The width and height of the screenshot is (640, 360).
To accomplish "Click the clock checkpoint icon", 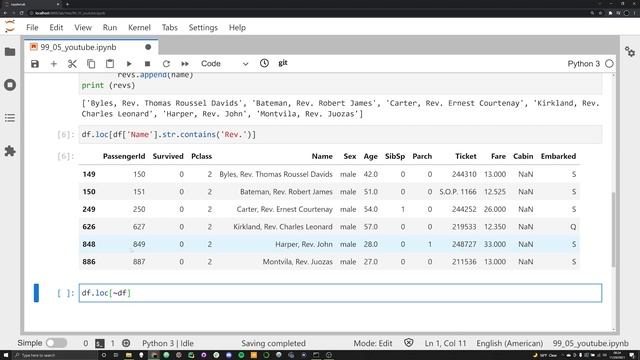I will click(264, 63).
